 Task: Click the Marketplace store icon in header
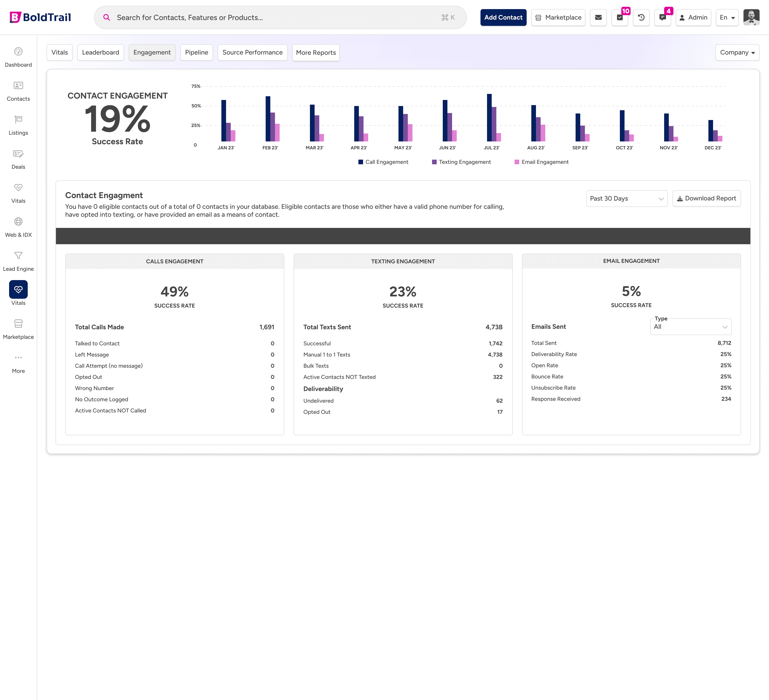(x=538, y=17)
